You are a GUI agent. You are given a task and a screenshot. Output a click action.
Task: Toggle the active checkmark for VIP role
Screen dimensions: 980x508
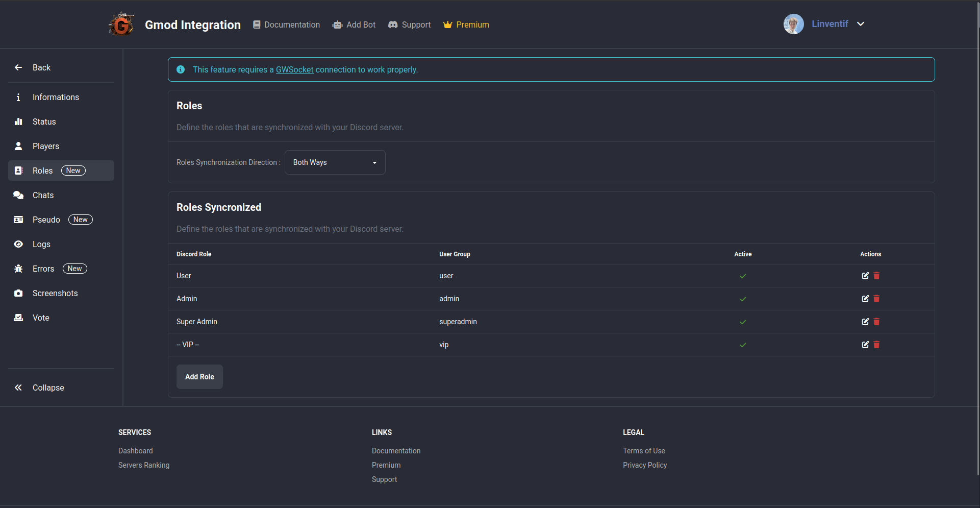(743, 345)
